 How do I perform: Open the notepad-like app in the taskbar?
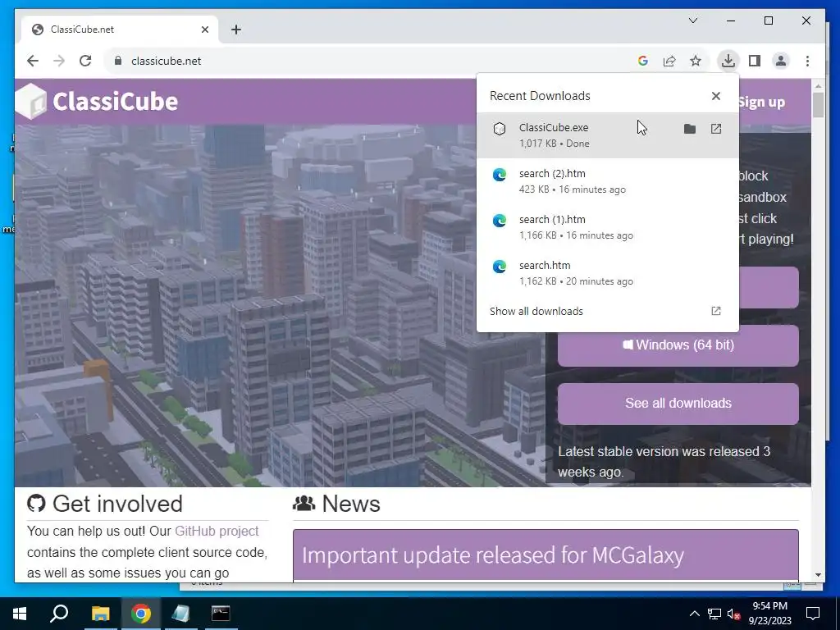point(180,614)
